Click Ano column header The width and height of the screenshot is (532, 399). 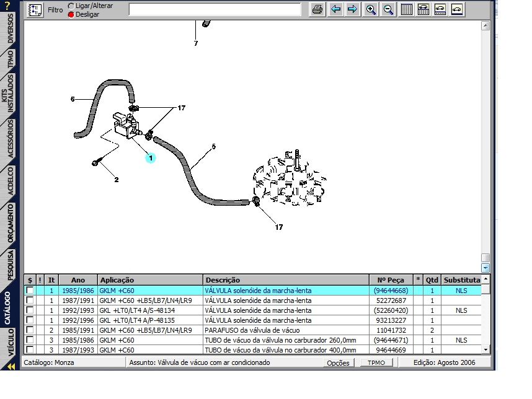pos(78,280)
